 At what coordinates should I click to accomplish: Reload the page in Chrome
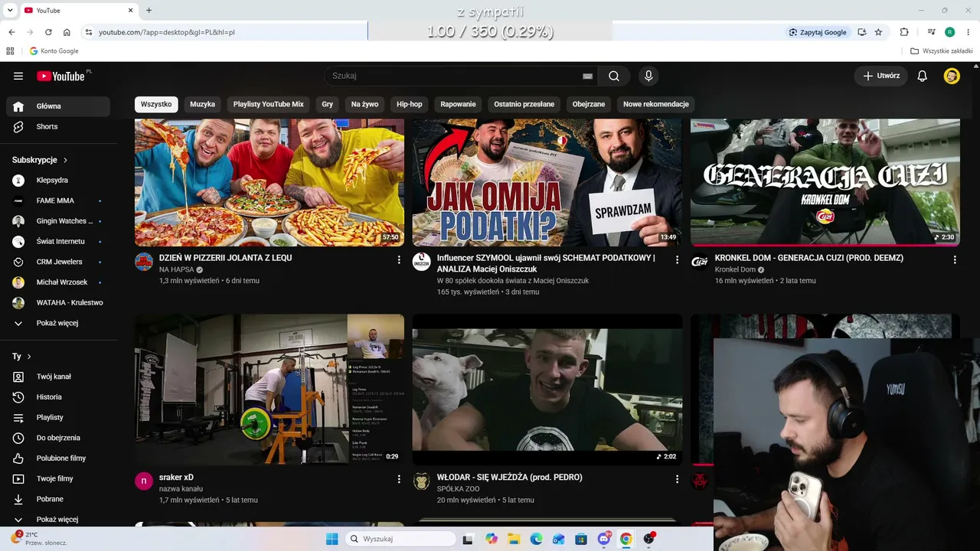pos(48,32)
